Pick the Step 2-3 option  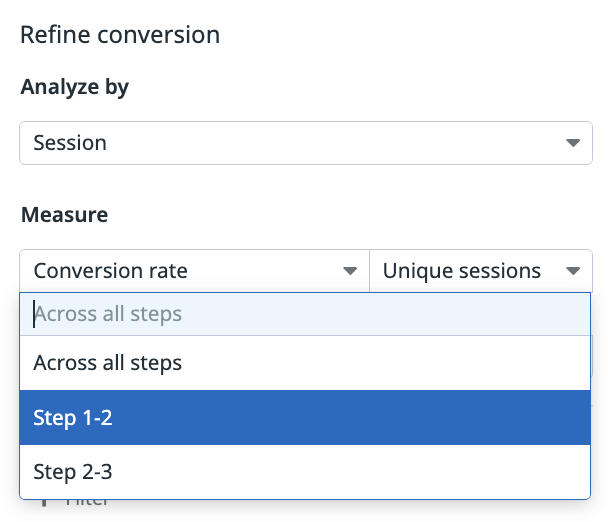[x=305, y=472]
